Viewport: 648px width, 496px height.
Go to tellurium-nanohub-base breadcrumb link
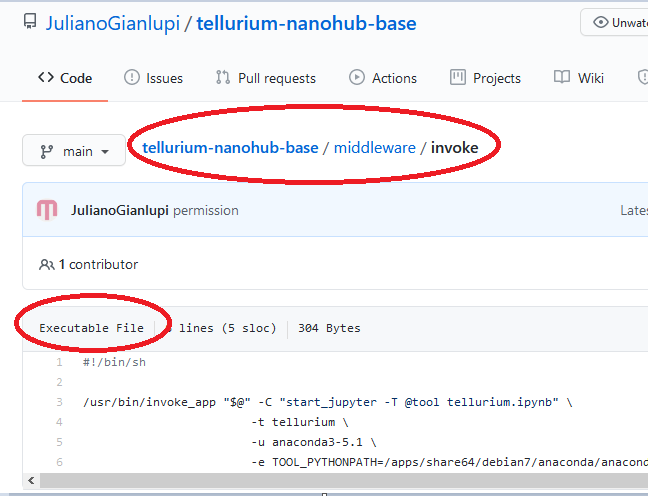point(230,148)
